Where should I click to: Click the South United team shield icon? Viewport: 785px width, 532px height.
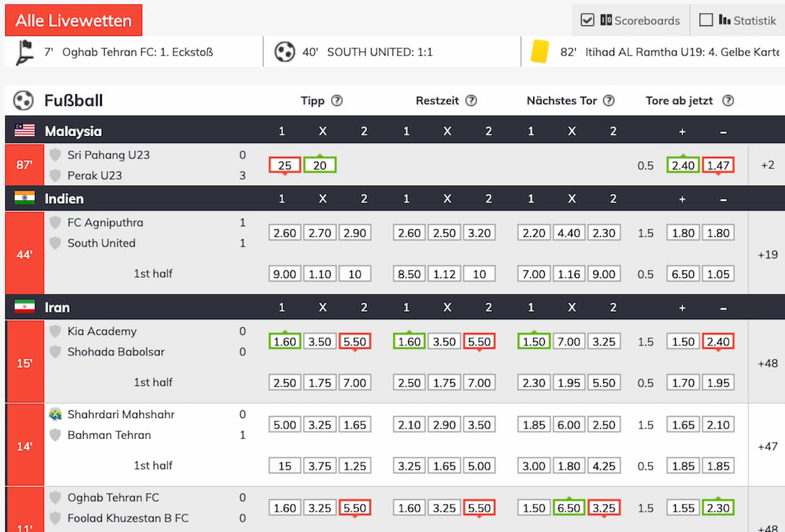click(56, 243)
